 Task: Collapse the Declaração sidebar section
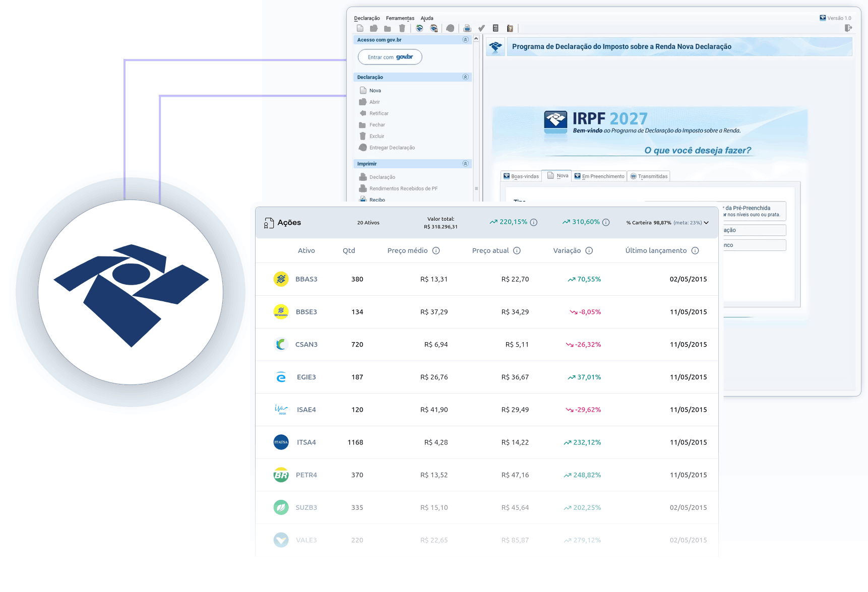[x=465, y=77]
